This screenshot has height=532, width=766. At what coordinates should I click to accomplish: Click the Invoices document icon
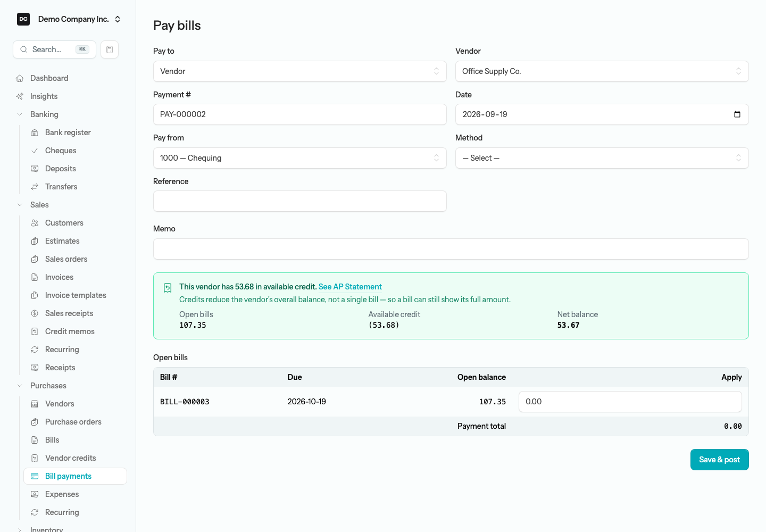(35, 277)
